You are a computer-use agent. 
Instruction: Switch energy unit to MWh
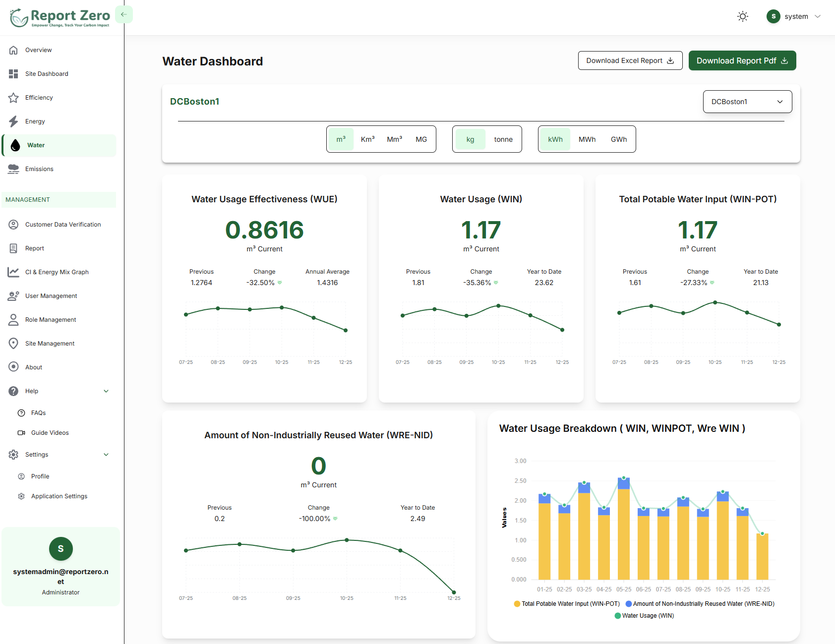587,139
